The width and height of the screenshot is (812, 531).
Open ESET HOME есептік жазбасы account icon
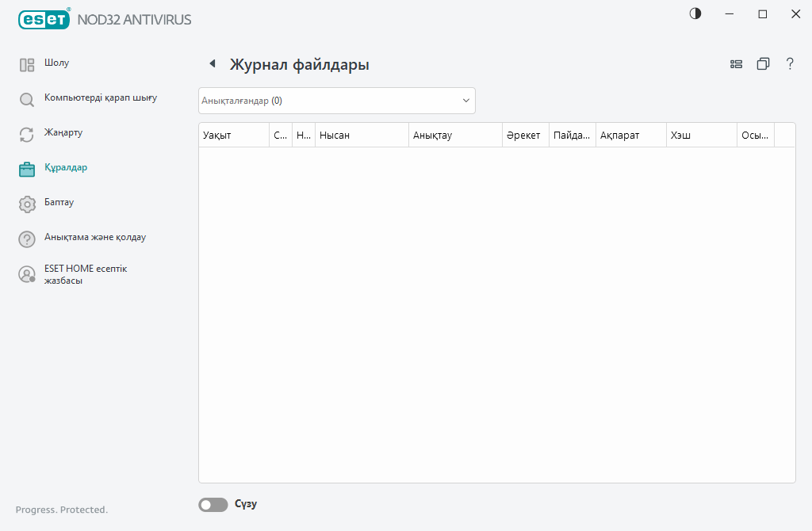[x=26, y=273]
